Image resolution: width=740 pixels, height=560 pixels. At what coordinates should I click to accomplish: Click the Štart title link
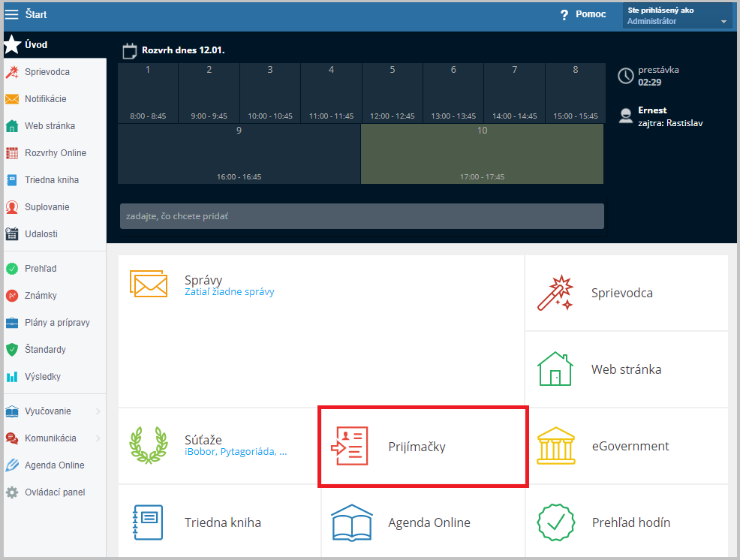[x=36, y=14]
